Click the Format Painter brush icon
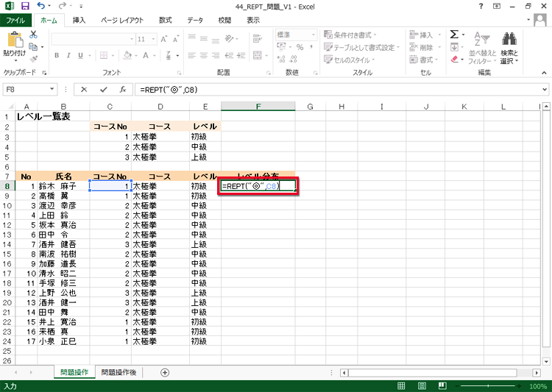The image size is (552, 392). pos(33,59)
